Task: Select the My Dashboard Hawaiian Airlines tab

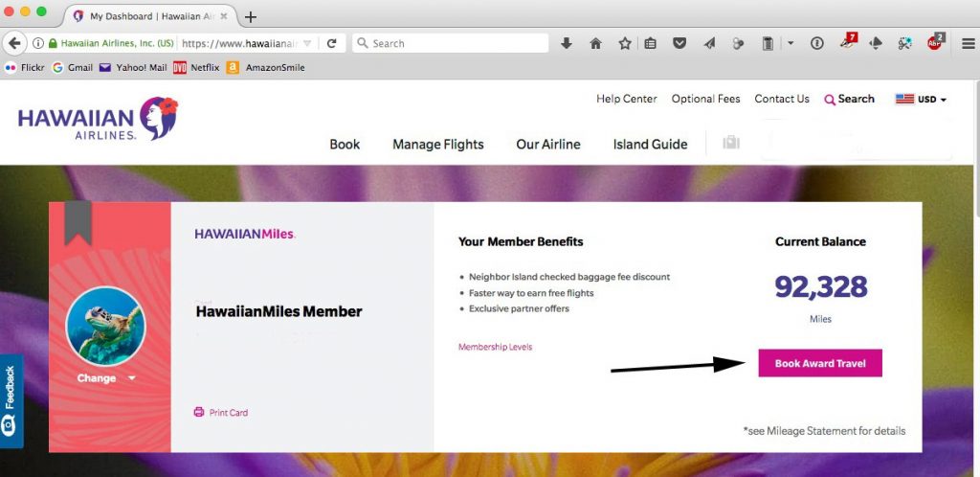Action: 148,16
